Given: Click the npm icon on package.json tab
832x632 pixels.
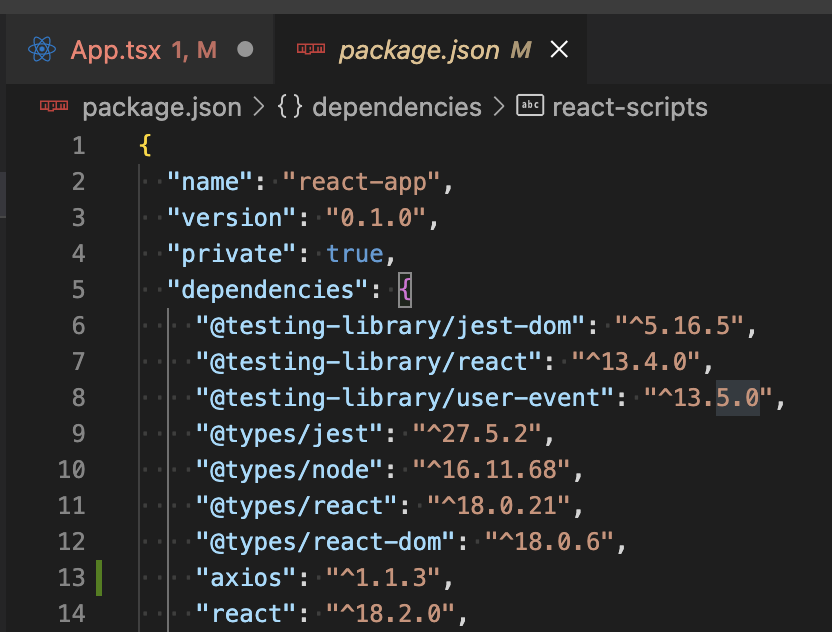Looking at the screenshot, I should (x=310, y=49).
